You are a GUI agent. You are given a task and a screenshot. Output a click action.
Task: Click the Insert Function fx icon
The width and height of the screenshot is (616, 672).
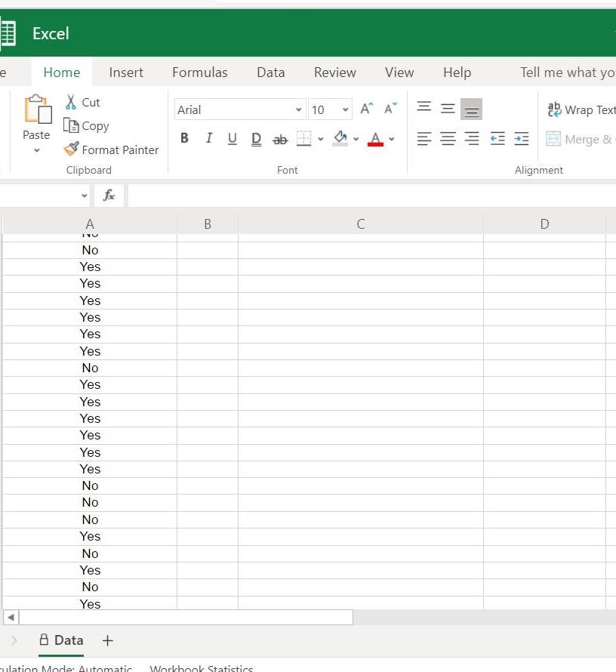[109, 196]
